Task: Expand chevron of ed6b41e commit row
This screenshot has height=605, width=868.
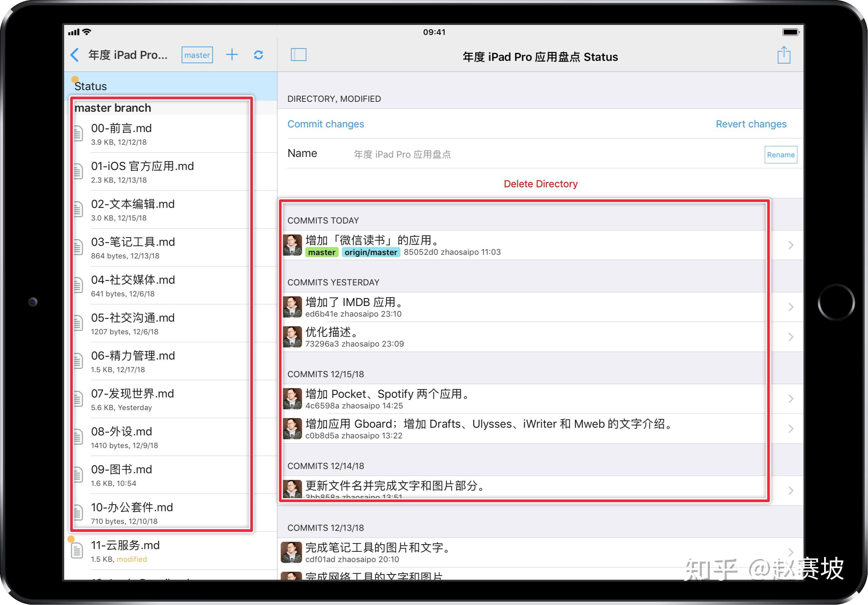Action: coord(791,307)
